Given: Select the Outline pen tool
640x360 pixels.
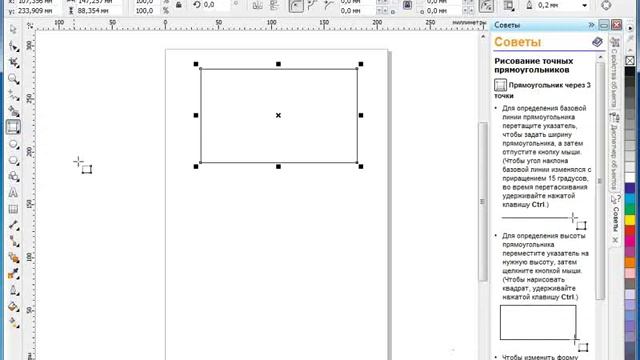Looking at the screenshot, I should 13,290.
